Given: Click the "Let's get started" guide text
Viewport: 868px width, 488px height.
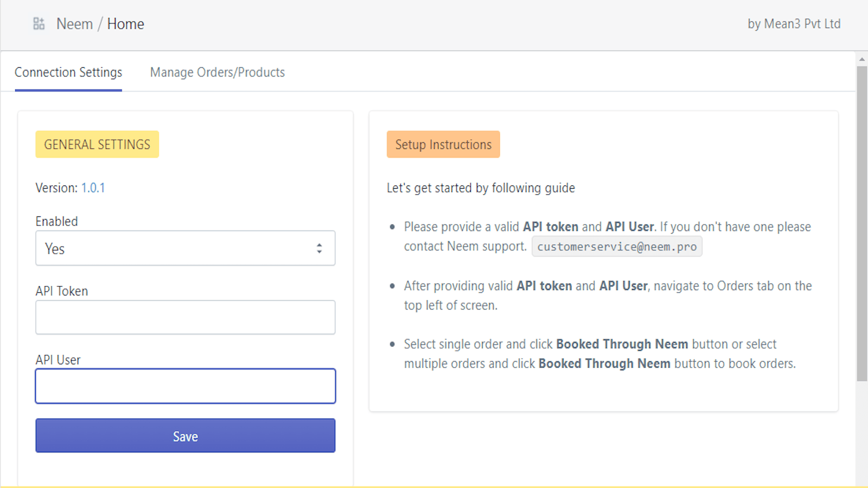Looking at the screenshot, I should click(481, 188).
